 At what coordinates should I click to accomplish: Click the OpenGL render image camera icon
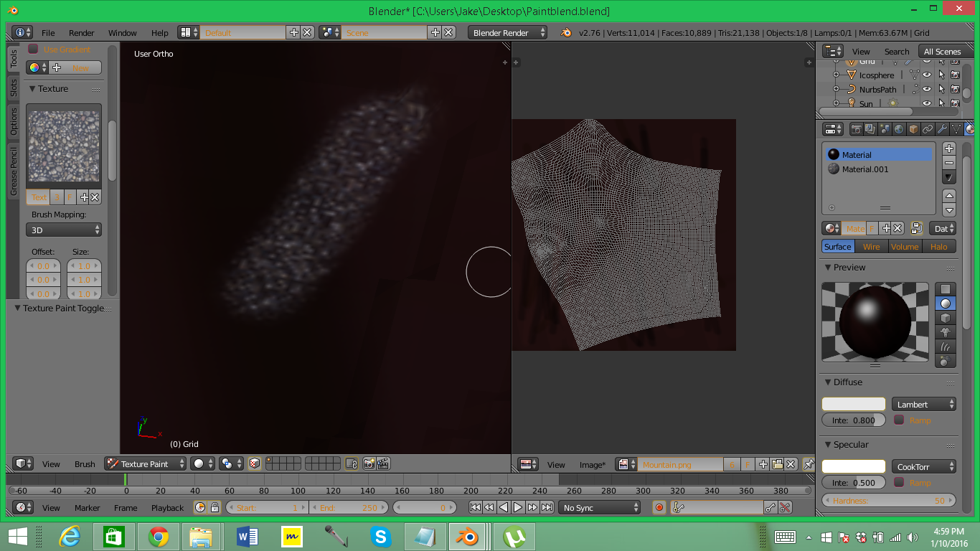369,464
